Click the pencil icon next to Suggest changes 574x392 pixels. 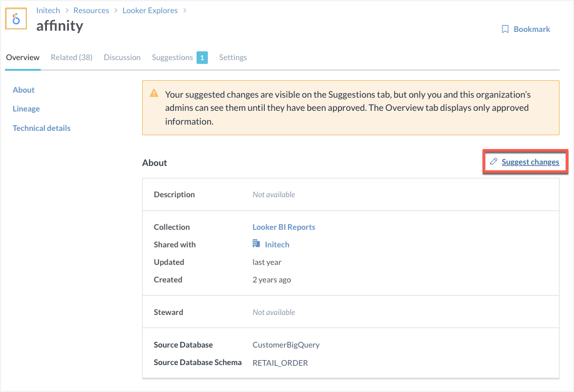493,162
